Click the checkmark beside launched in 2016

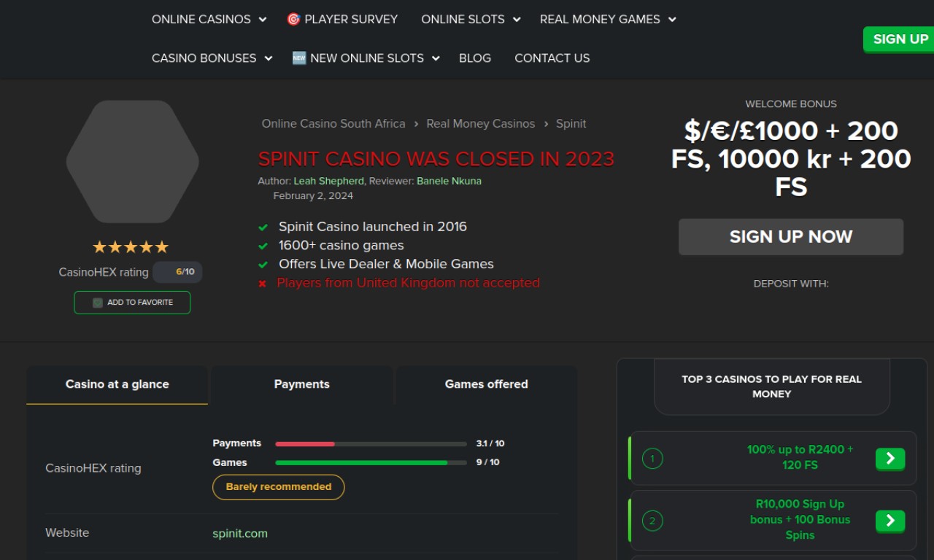263,227
